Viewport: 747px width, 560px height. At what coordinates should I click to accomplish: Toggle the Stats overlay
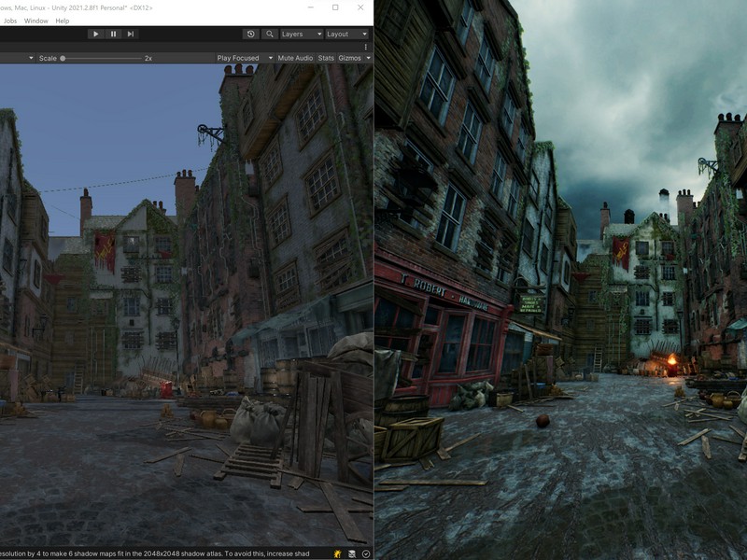[326, 58]
